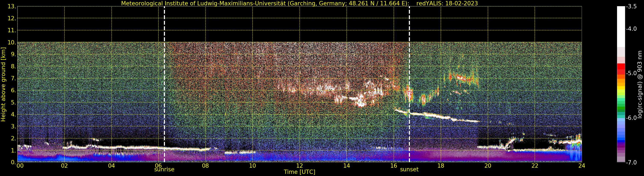Click time-axis tick label 06

(159, 166)
